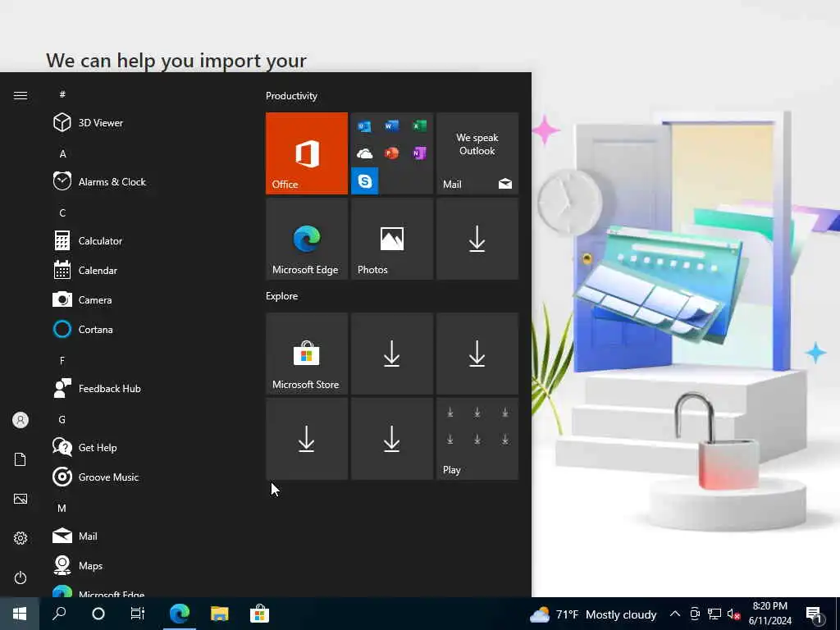Open Skype from the tile folder
Image resolution: width=840 pixels, height=630 pixels.
[x=364, y=181]
